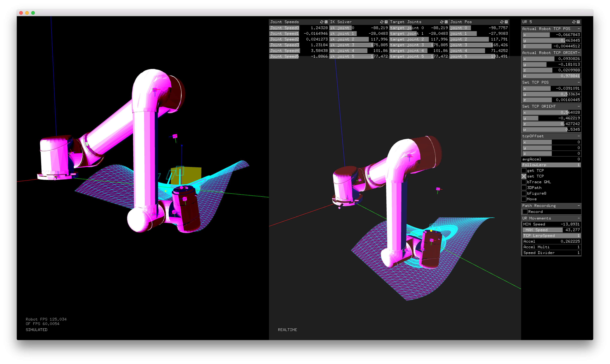Enable the Record path option
This screenshot has height=364, width=610.
(x=525, y=211)
